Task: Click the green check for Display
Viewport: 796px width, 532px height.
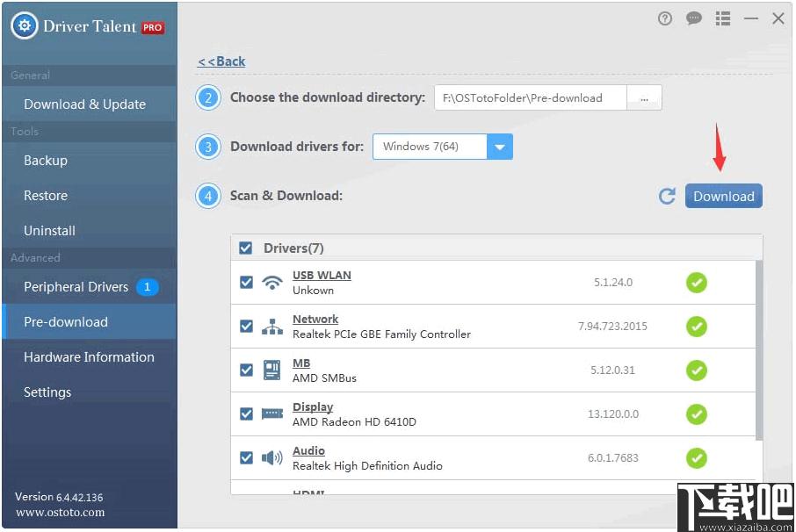Action: (697, 414)
